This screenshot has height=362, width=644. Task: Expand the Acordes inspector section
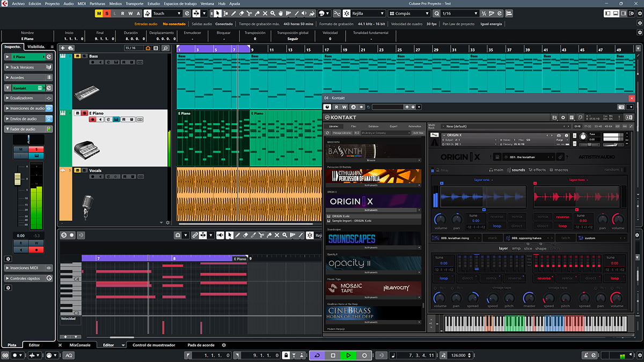point(29,77)
